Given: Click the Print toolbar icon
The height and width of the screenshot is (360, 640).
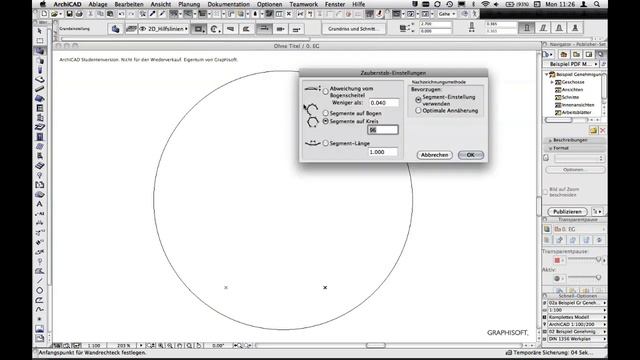Looking at the screenshot, I should coord(79,14).
